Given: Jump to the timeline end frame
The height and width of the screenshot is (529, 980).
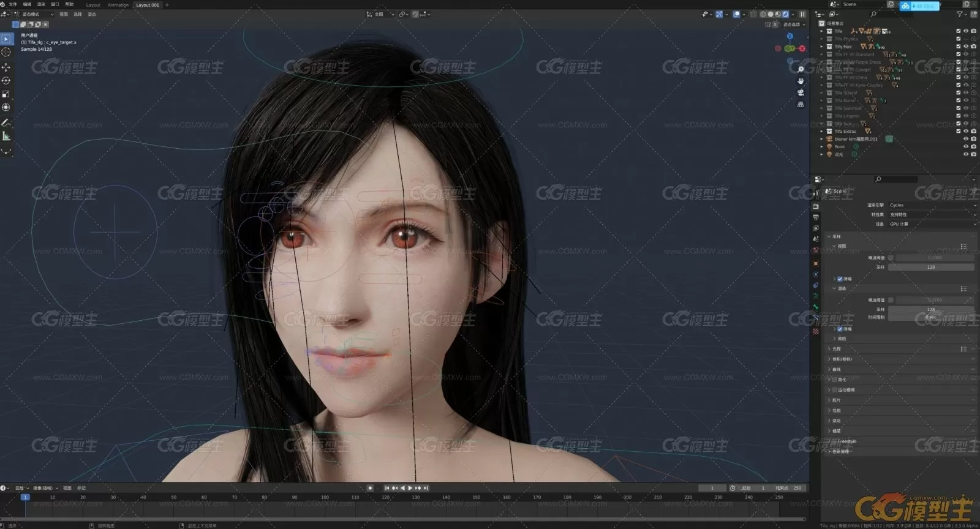Looking at the screenshot, I should pos(426,488).
